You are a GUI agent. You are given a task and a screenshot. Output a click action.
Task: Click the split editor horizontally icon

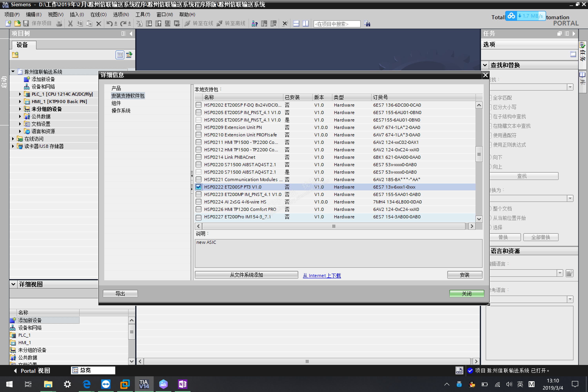coord(296,24)
